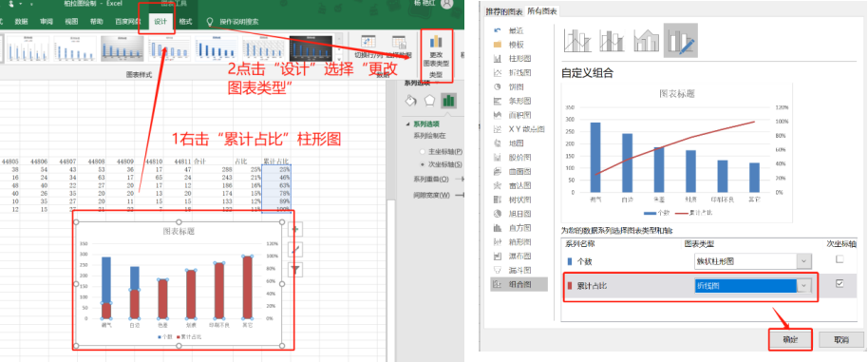Open the 帮助 (Help) ribbon tab
This screenshot has width=868, height=362.
pyautogui.click(x=96, y=22)
